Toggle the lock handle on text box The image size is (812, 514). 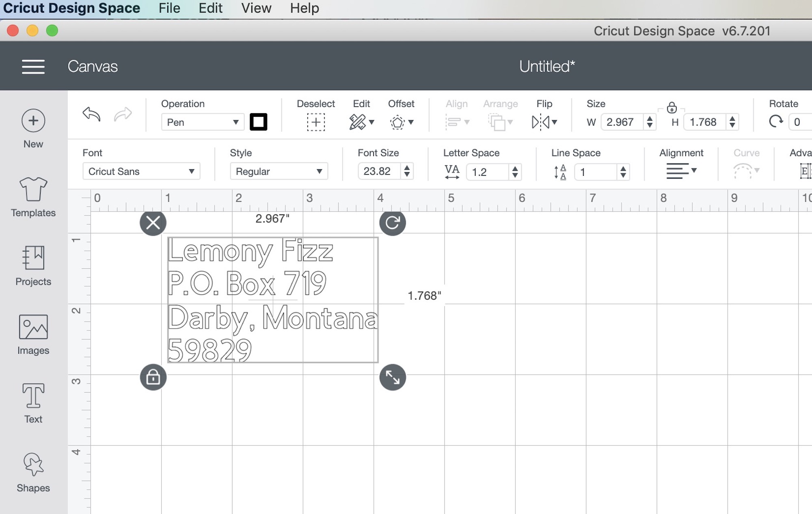point(153,377)
